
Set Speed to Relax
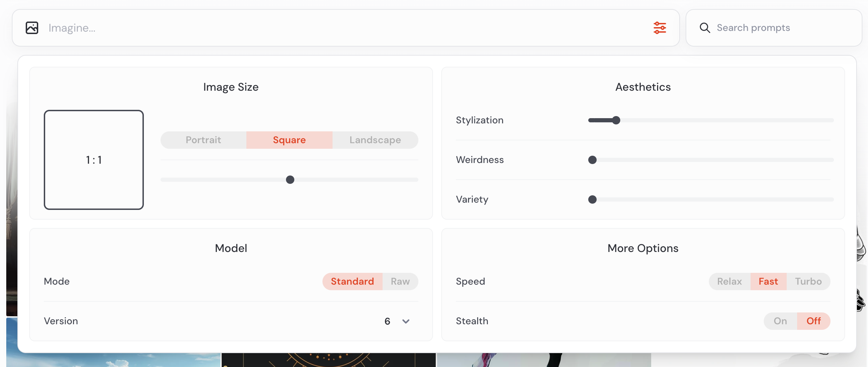(729, 281)
